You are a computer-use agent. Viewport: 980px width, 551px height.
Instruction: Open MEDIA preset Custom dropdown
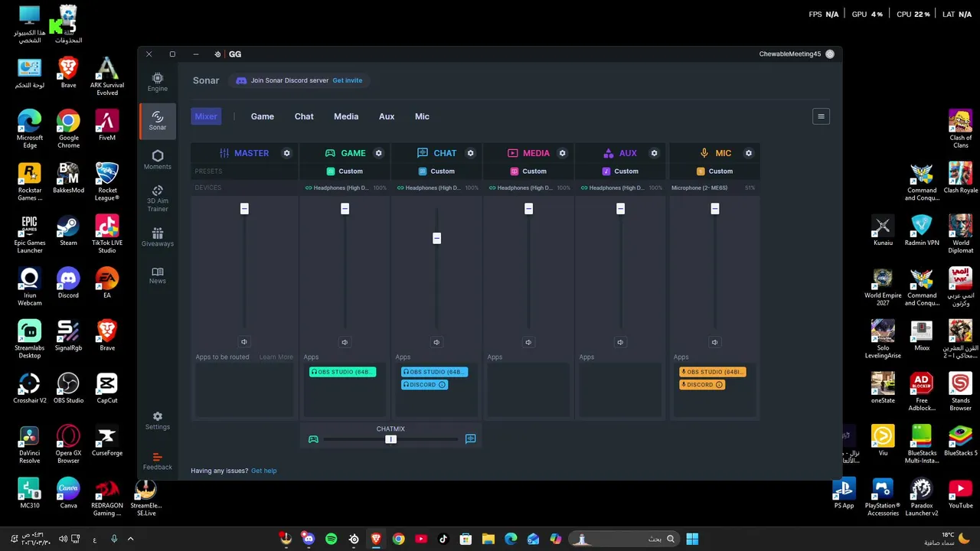coord(528,171)
